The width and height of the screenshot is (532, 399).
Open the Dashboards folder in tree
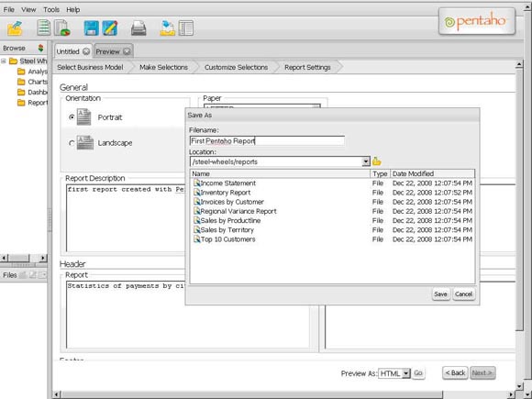32,92
